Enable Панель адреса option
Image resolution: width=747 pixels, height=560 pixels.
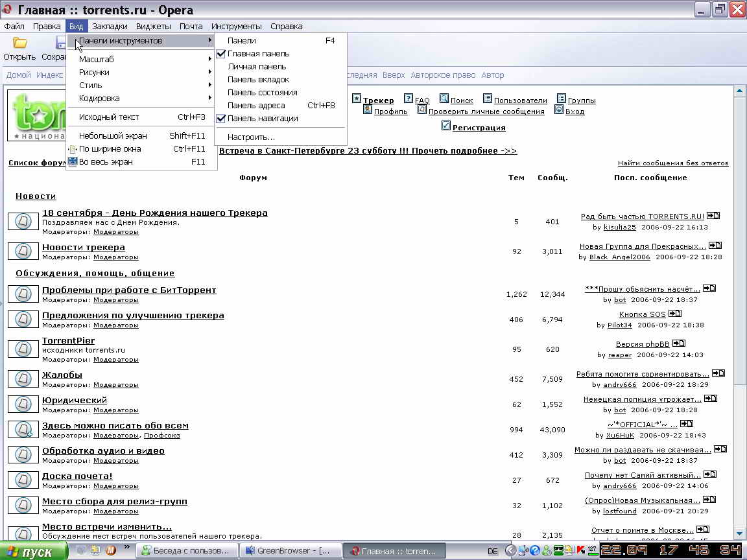point(280,105)
